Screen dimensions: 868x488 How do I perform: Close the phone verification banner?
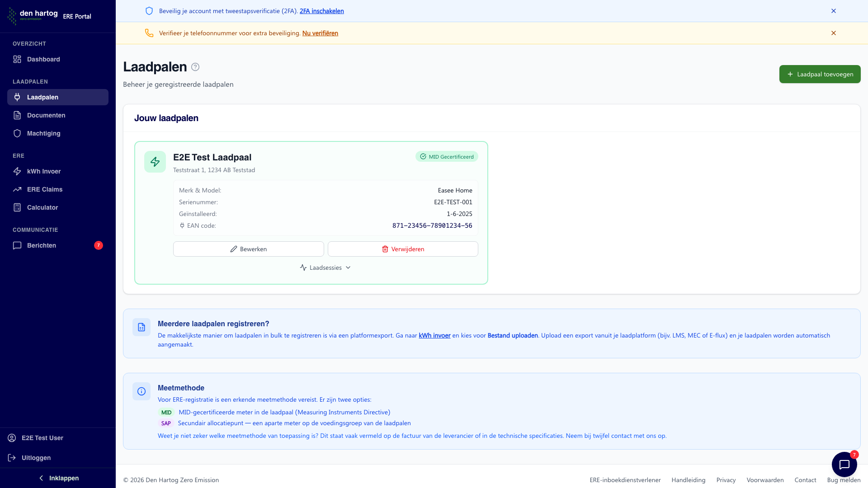[833, 33]
